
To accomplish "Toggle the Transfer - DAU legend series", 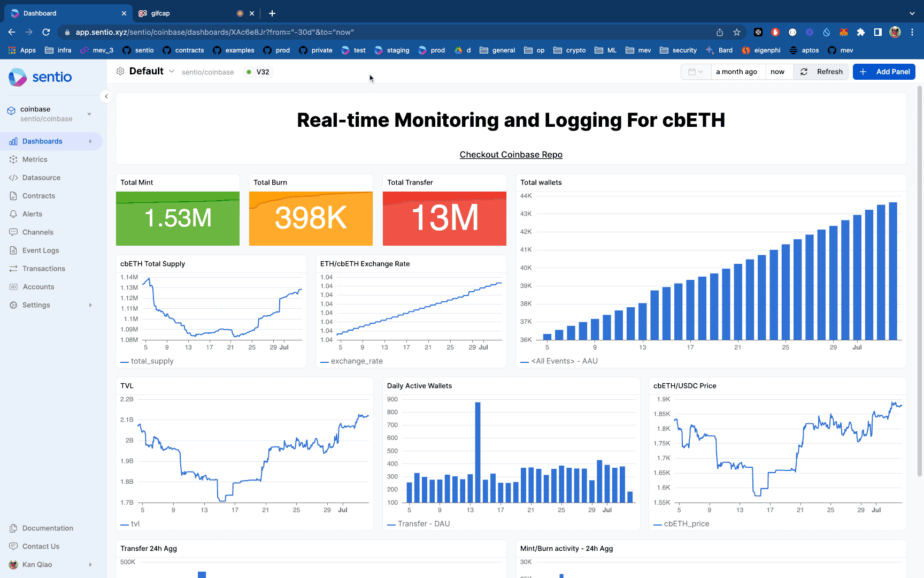I will (x=419, y=524).
